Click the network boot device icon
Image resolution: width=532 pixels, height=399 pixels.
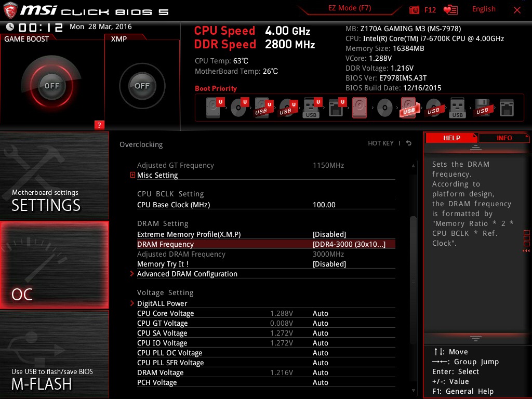[x=506, y=108]
